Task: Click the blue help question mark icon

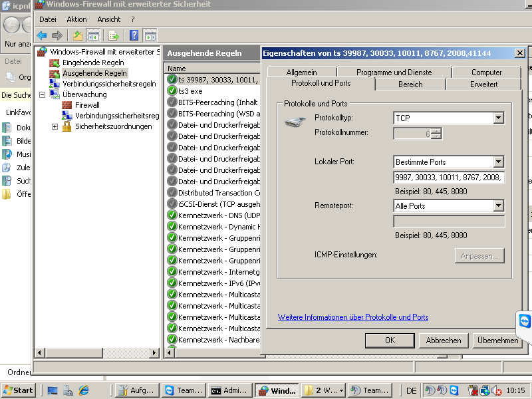Action: pos(134,35)
